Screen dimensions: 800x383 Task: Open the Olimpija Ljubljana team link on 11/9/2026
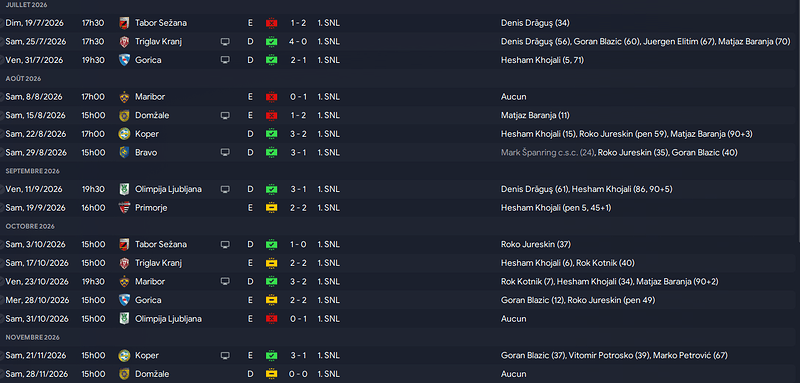pos(168,189)
